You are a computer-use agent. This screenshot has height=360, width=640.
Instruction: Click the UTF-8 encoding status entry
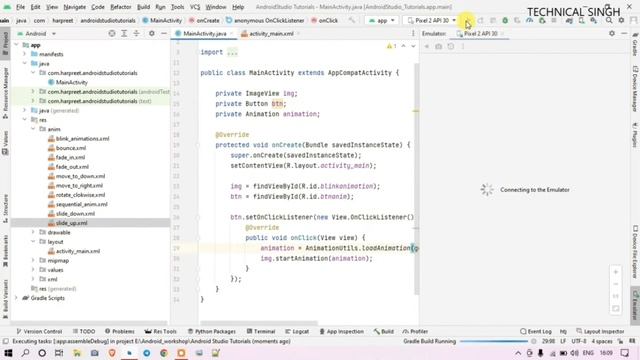[x=578, y=341]
